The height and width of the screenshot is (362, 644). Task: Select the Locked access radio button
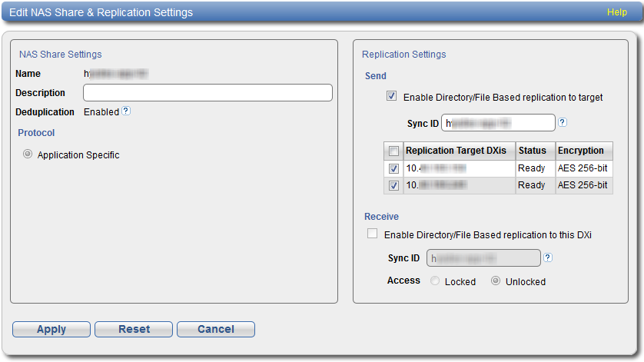(435, 281)
